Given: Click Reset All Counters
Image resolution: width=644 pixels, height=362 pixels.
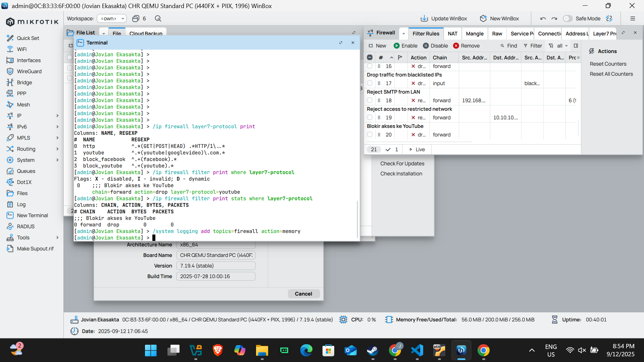Looking at the screenshot, I should 611,74.
